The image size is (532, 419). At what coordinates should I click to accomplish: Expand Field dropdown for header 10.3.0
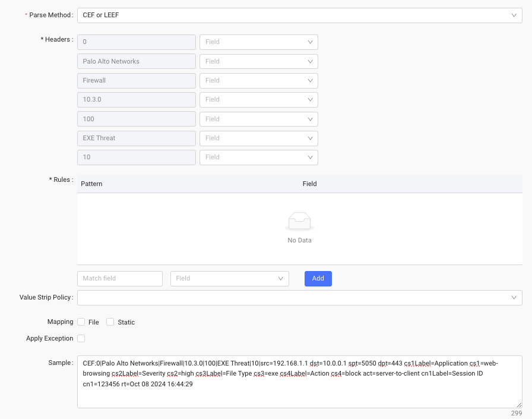[258, 100]
